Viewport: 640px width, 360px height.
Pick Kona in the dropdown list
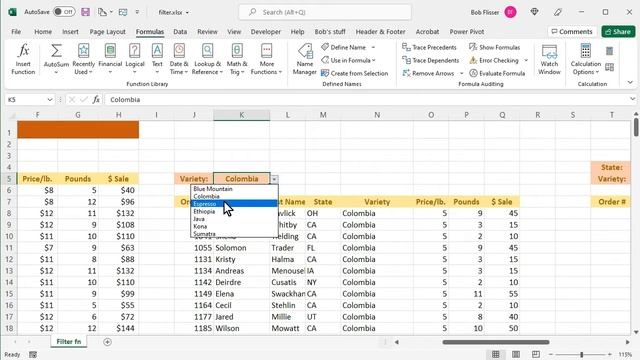[234, 226]
